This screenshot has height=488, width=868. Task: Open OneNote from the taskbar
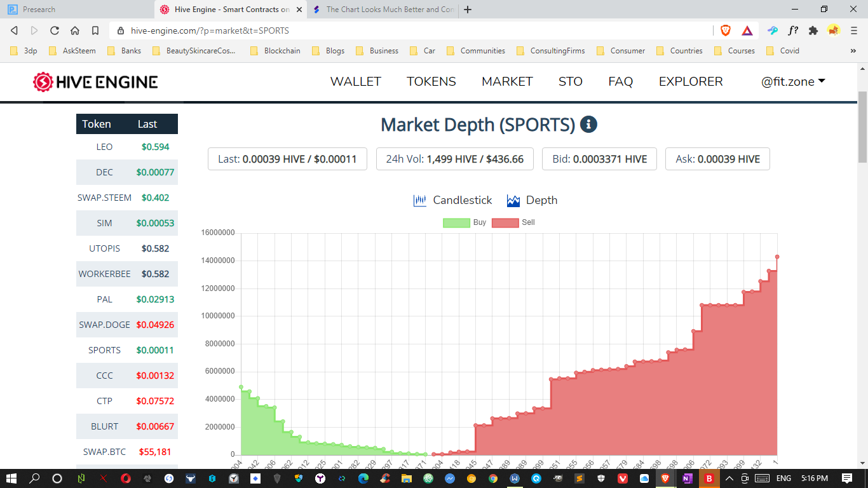pyautogui.click(x=687, y=478)
